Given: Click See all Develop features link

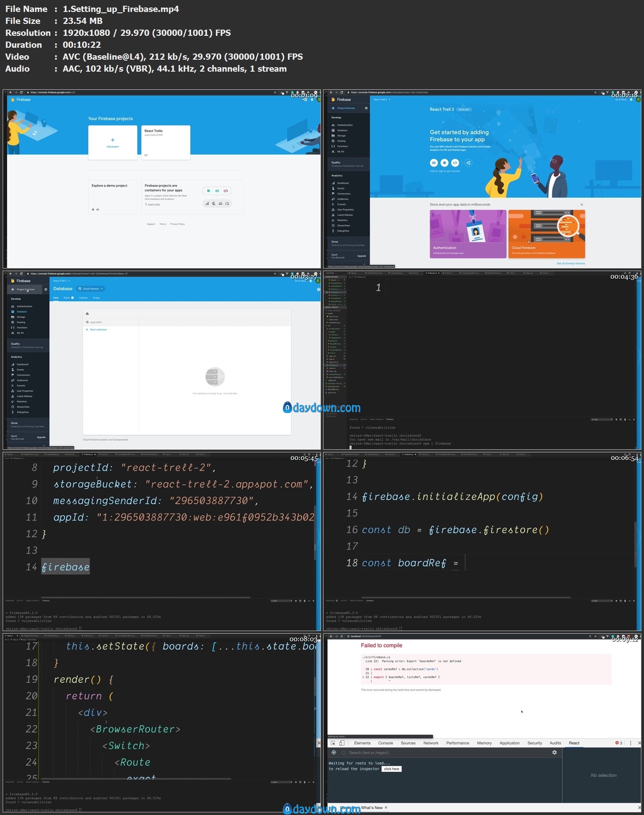Looking at the screenshot, I should 571,264.
